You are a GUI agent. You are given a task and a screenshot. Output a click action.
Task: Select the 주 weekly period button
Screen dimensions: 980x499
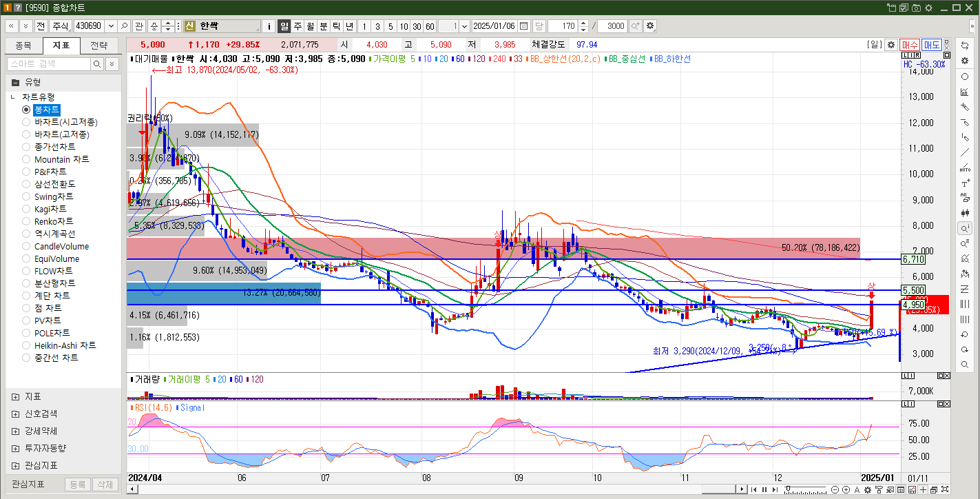(298, 26)
